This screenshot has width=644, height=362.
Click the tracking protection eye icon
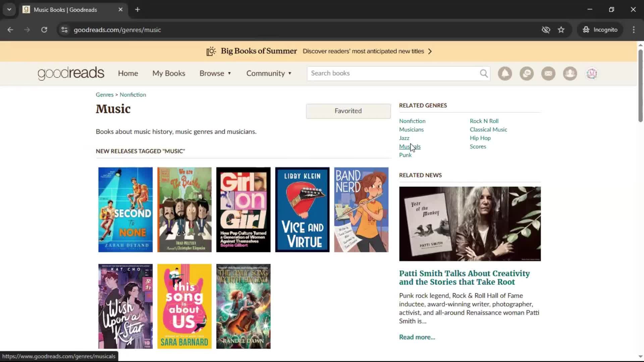(x=546, y=30)
